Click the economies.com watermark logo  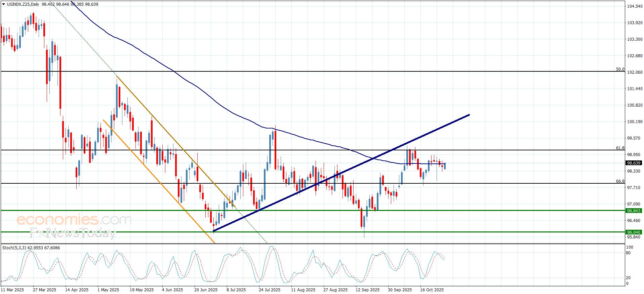point(74,220)
